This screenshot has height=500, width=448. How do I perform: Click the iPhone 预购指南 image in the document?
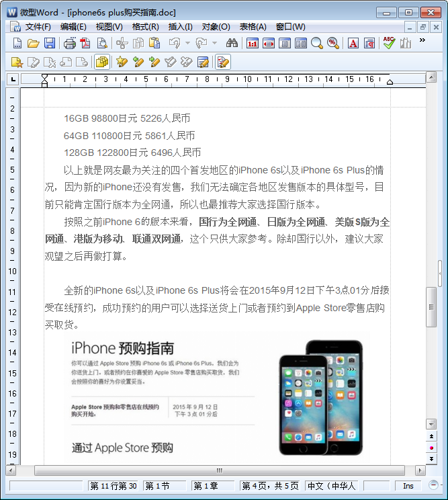pyautogui.click(x=217, y=397)
